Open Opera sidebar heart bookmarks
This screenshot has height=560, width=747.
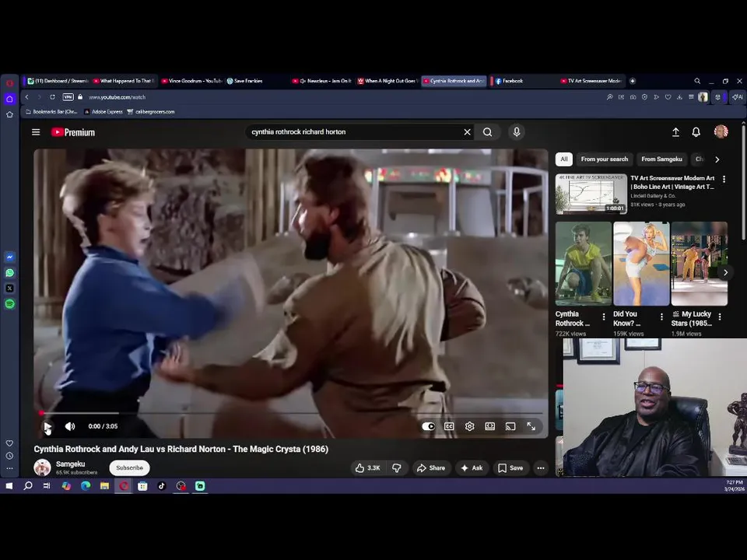(9, 443)
